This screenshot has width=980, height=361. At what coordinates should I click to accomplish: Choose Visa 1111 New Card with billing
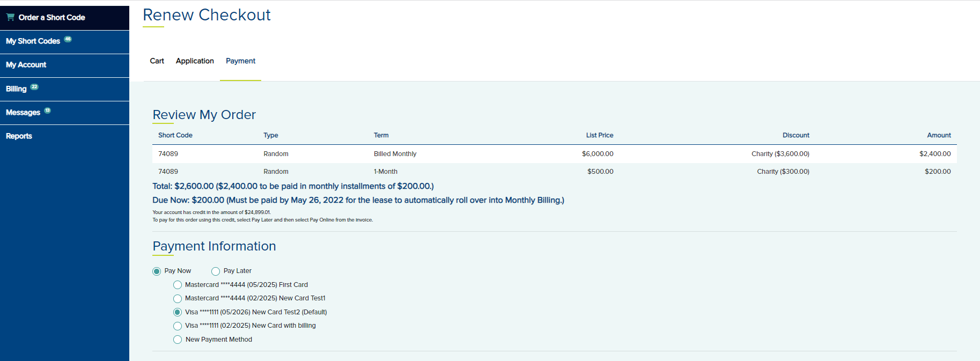[x=178, y=326]
